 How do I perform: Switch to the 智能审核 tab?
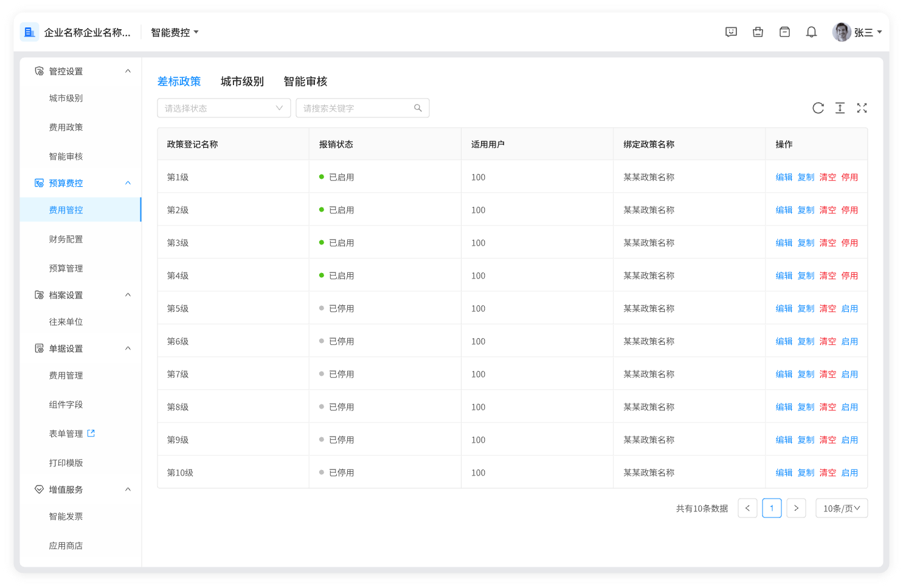pyautogui.click(x=305, y=81)
